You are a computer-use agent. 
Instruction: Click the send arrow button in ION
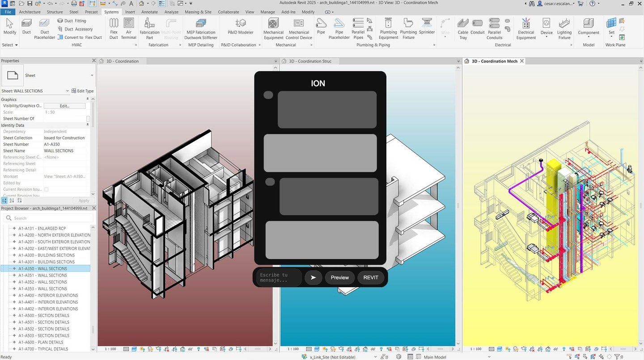coord(314,277)
